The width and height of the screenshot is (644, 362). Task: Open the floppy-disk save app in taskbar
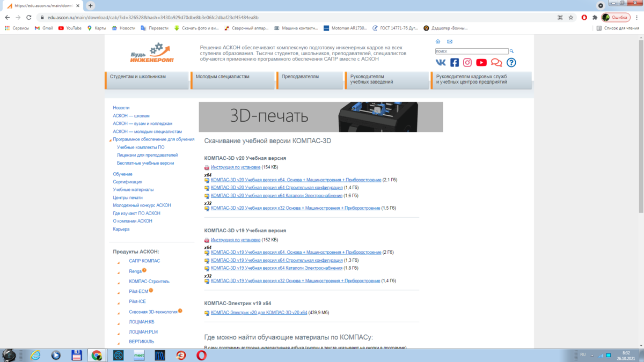(x=76, y=355)
